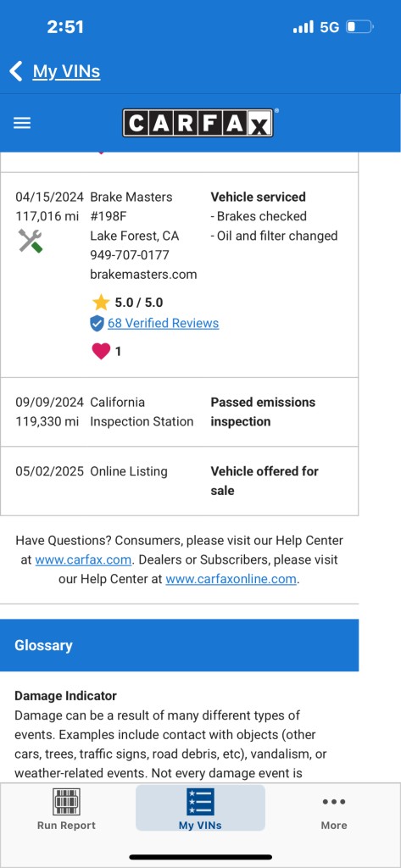The image size is (401, 868).
Task: Tap the gold star rating icon
Action: coord(101,303)
